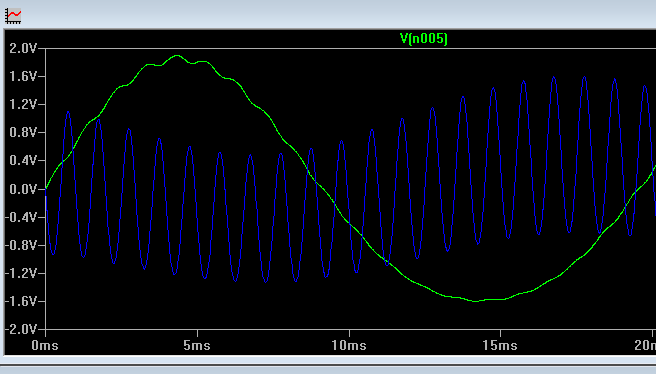
Task: Click the -0.4V vertical axis label
Action: (x=21, y=217)
